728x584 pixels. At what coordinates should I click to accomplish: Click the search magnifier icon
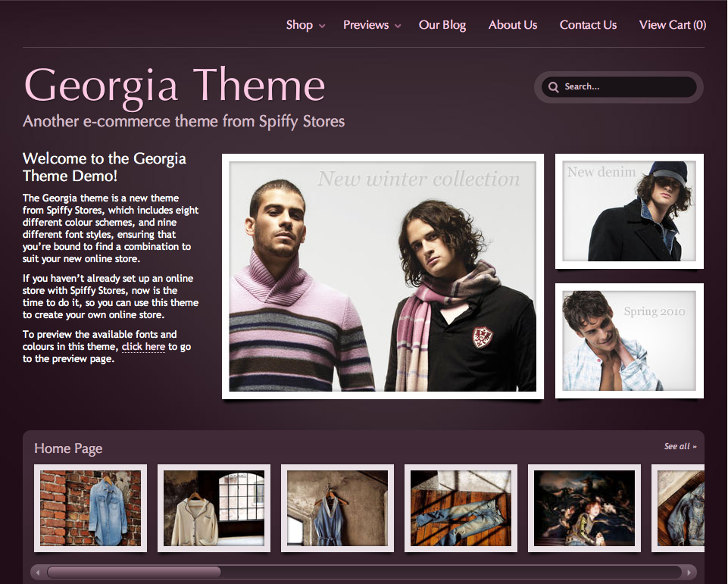(x=553, y=87)
